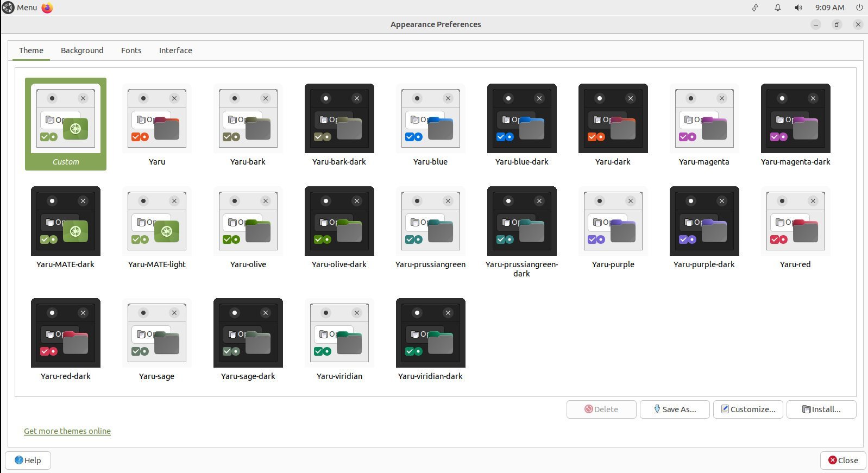Viewport: 868px width, 473px height.
Task: Switch to the Background tab
Action: (x=82, y=51)
